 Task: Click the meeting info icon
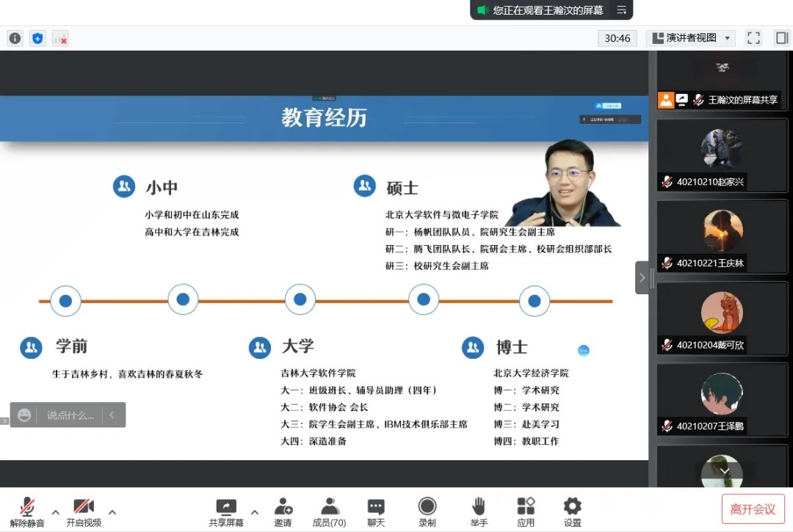click(15, 38)
